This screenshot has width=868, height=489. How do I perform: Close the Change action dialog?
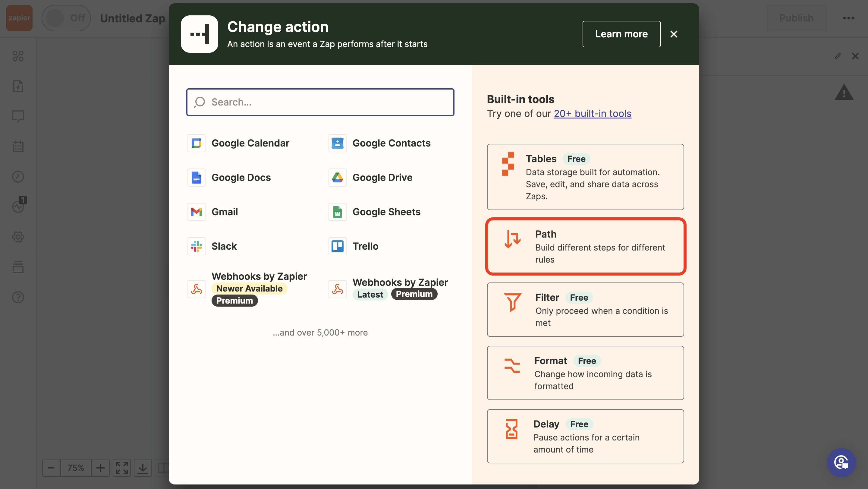pos(674,34)
